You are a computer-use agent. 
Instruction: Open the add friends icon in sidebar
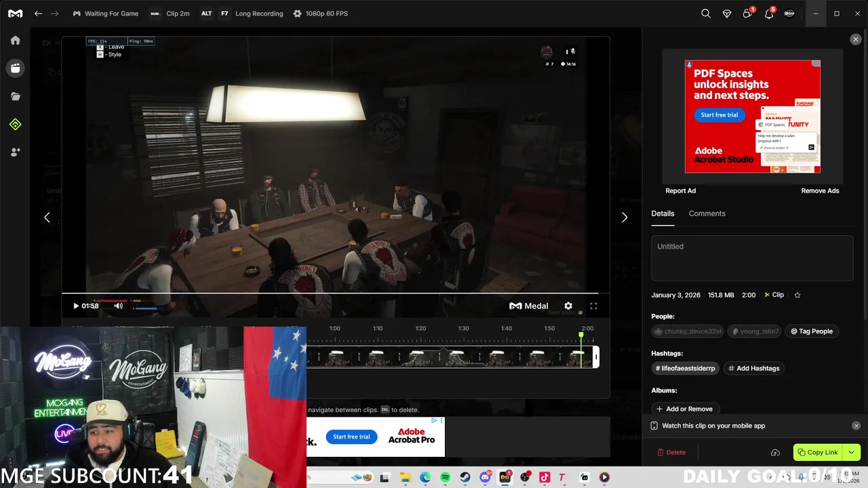(15, 152)
